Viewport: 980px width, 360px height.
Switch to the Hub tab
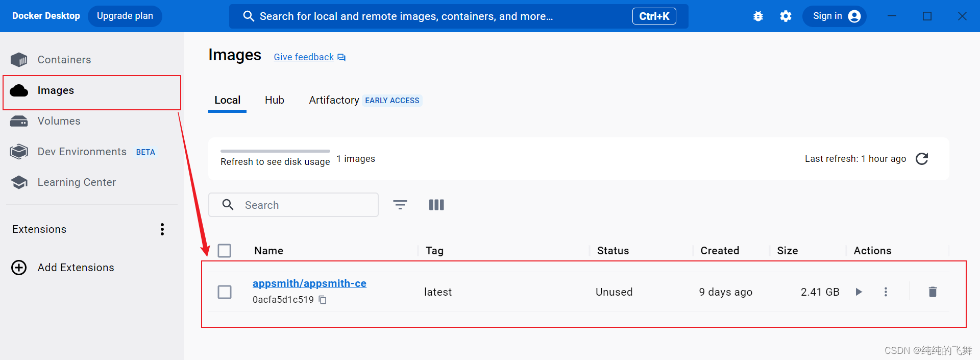tap(275, 100)
